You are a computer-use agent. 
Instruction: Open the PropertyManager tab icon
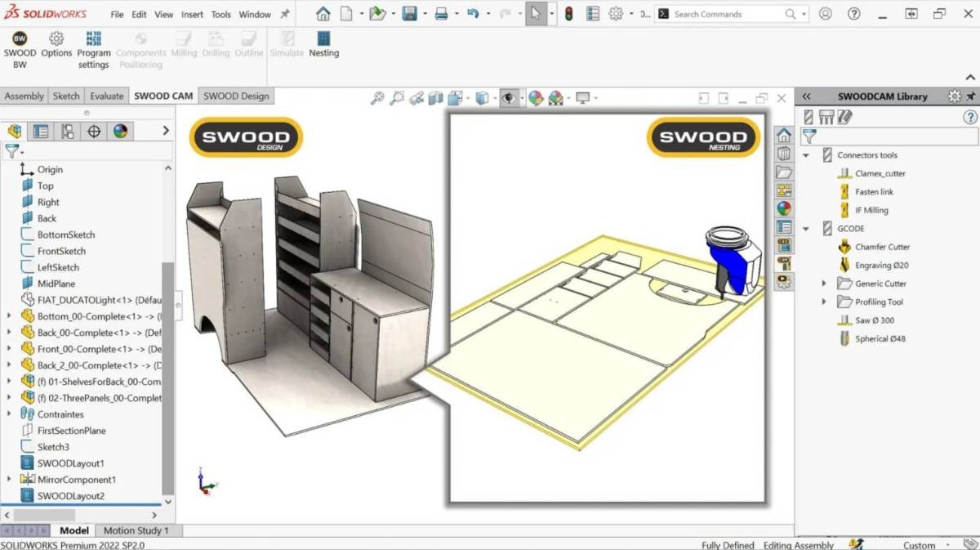[41, 131]
